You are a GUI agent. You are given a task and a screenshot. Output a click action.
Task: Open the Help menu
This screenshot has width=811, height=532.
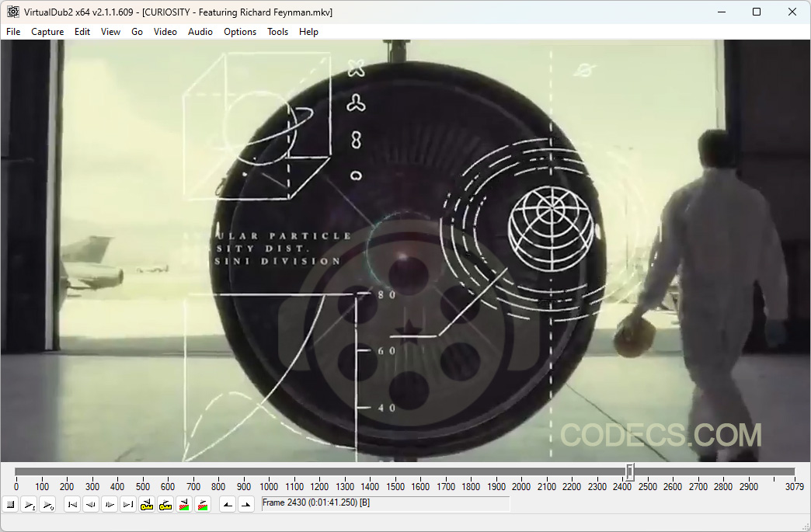[x=308, y=32]
